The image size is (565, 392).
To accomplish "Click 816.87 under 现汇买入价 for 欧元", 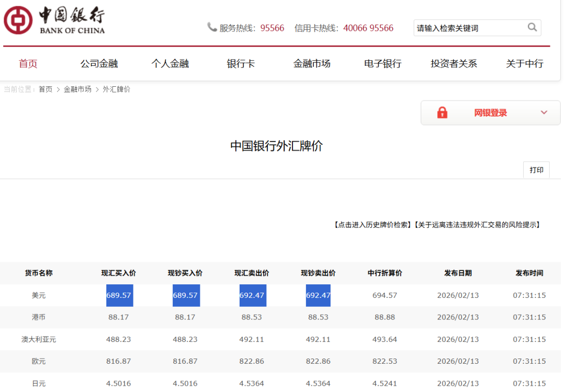I will 119,361.
